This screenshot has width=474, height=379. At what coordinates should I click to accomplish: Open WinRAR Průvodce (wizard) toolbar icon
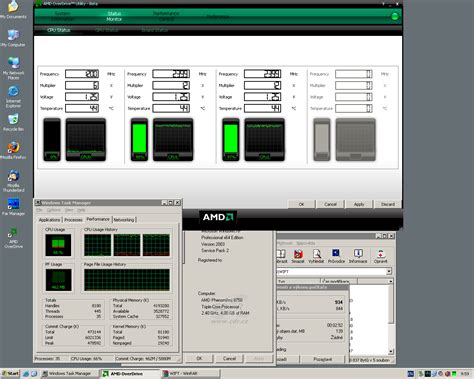point(336,256)
